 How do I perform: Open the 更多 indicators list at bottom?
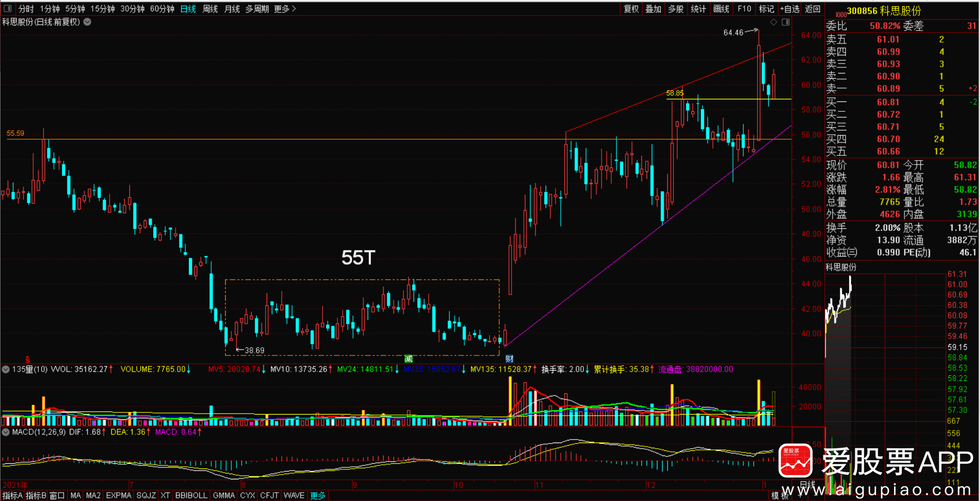[318, 495]
